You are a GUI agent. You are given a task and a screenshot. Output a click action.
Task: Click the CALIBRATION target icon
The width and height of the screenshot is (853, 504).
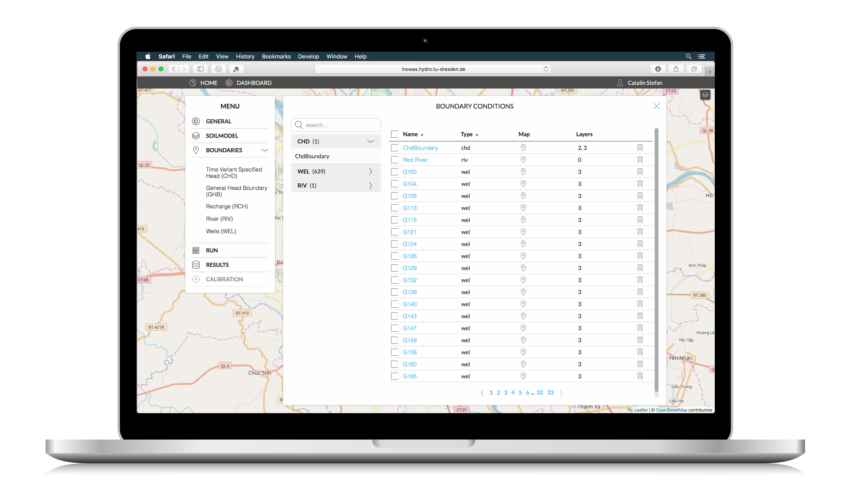196,279
